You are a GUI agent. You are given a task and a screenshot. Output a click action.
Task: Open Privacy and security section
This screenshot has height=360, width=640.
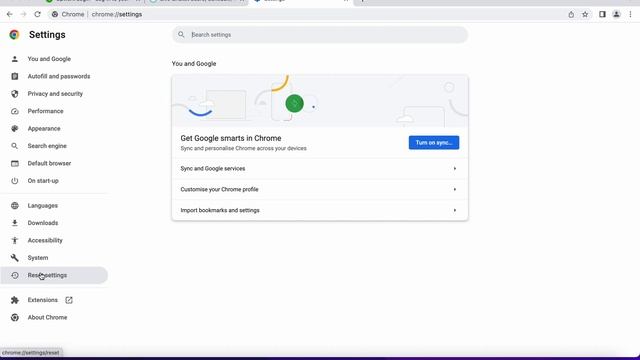(54, 94)
